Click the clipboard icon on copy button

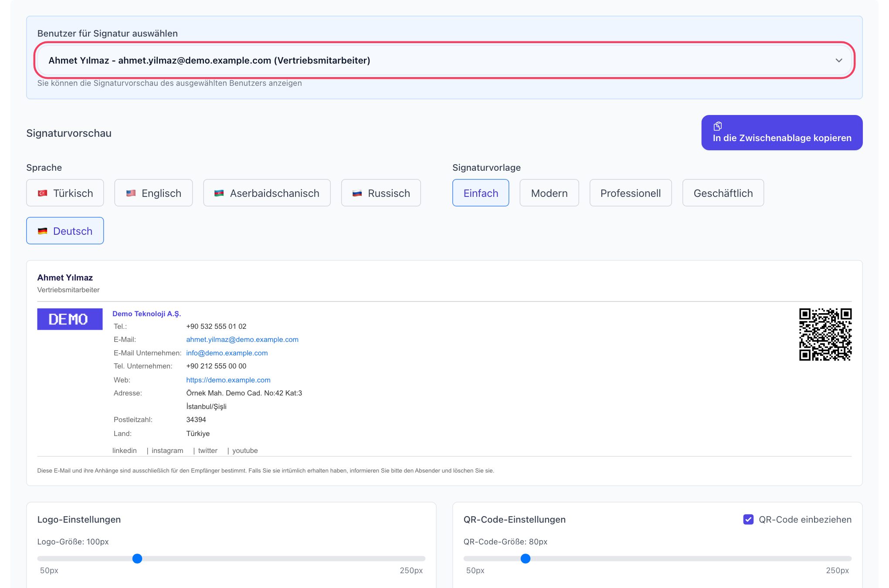tap(718, 126)
